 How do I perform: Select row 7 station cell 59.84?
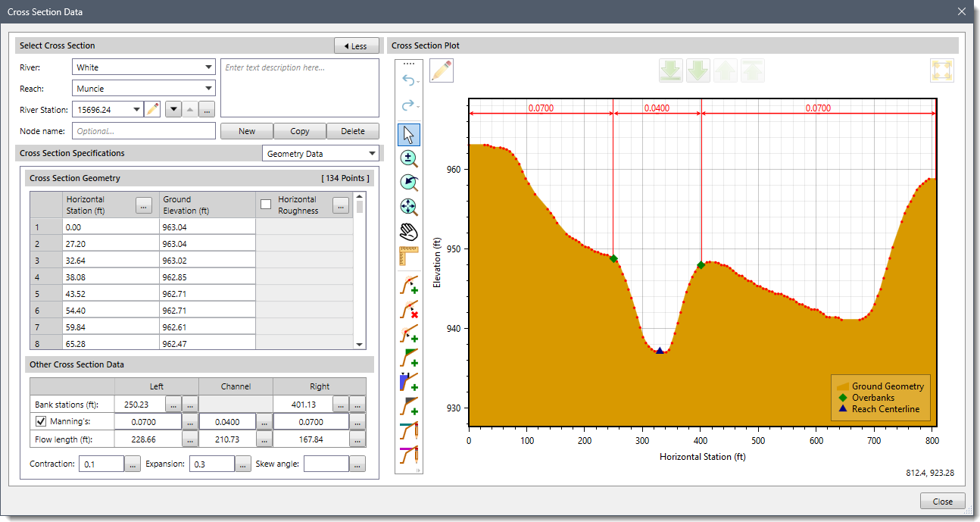pos(111,327)
